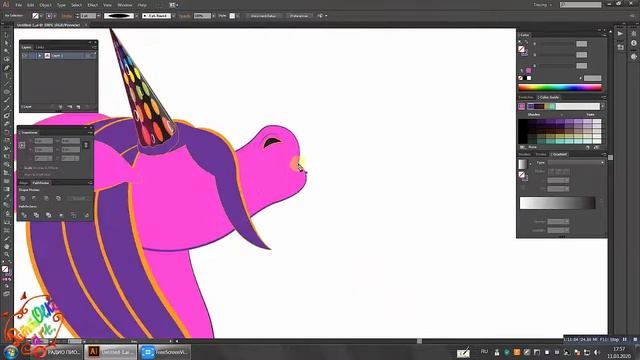Click the Preferences button

[x=299, y=16]
